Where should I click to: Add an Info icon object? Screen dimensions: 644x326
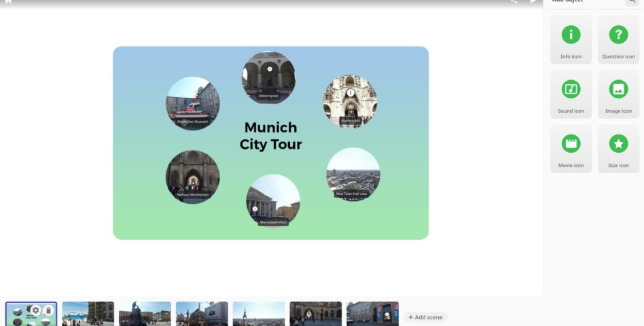click(571, 39)
